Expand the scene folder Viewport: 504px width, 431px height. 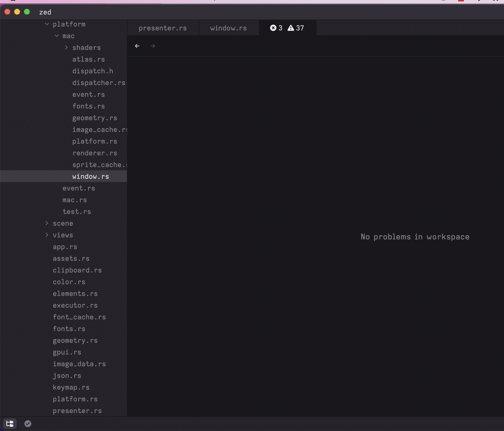click(47, 223)
